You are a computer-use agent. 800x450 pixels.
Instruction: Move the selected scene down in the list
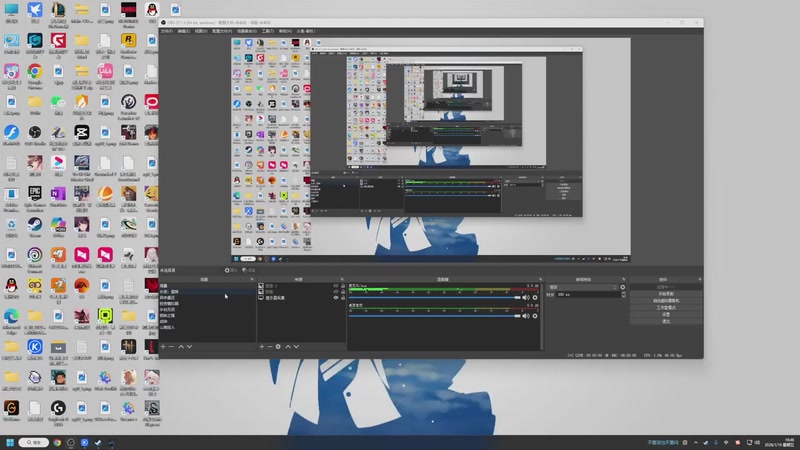click(189, 346)
